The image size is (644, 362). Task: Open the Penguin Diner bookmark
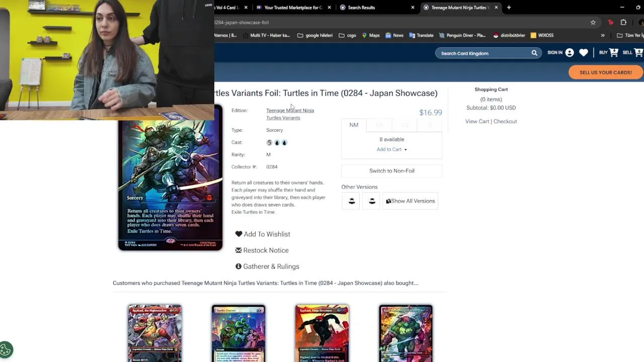462,35
